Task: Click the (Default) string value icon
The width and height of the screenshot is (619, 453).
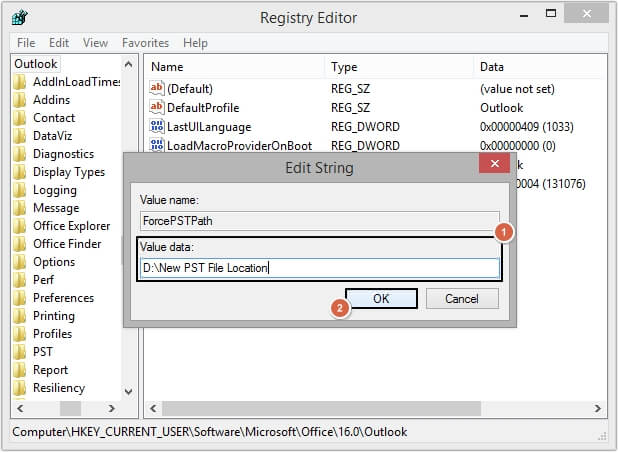Action: point(157,88)
